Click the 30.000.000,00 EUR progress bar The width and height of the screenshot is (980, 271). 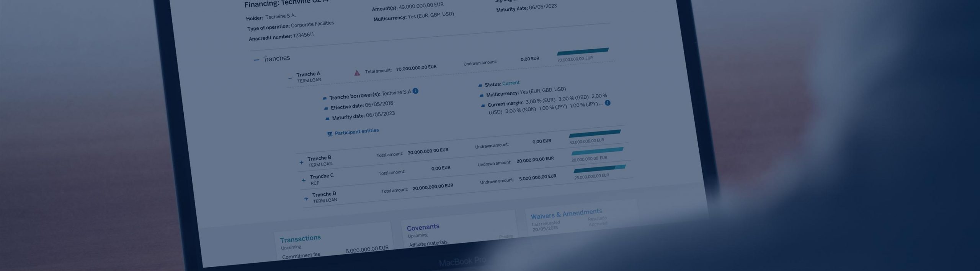point(595,134)
